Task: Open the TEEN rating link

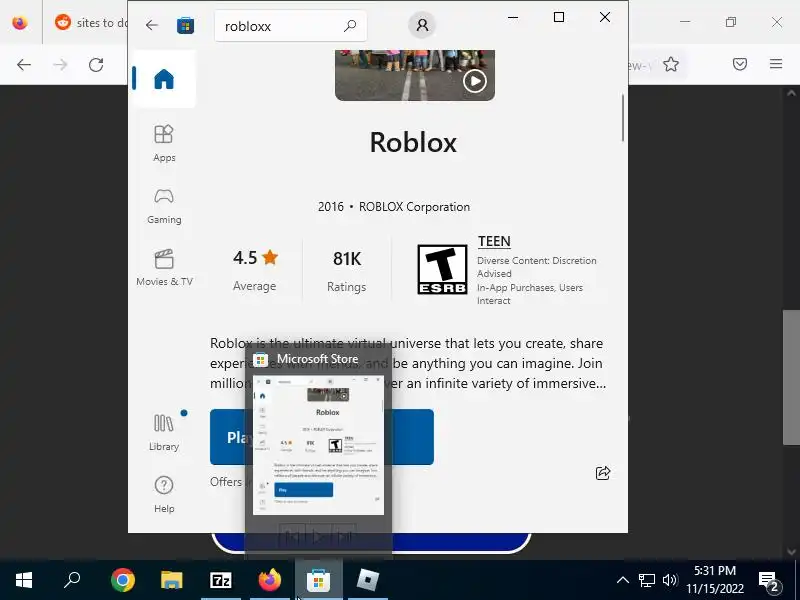Action: coord(494,241)
